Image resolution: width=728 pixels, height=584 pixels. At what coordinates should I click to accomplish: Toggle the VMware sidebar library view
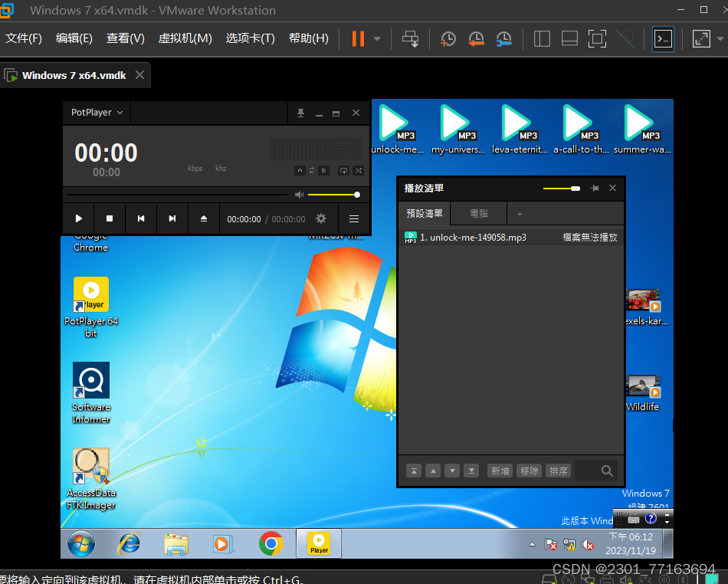click(542, 39)
